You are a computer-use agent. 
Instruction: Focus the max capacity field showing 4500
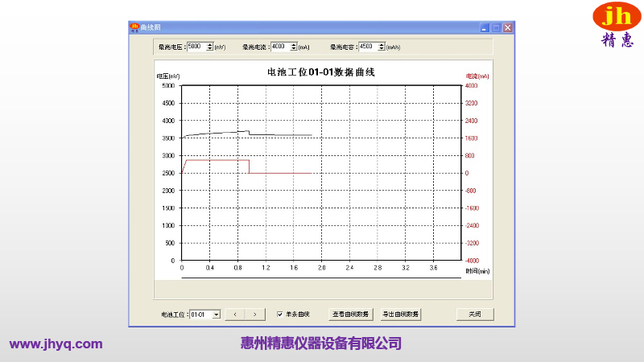pos(369,47)
